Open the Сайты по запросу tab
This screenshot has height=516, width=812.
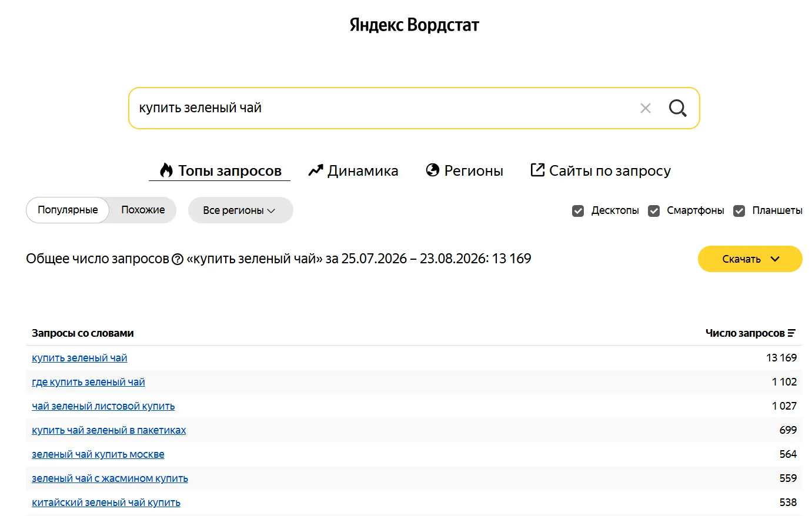[x=600, y=170]
